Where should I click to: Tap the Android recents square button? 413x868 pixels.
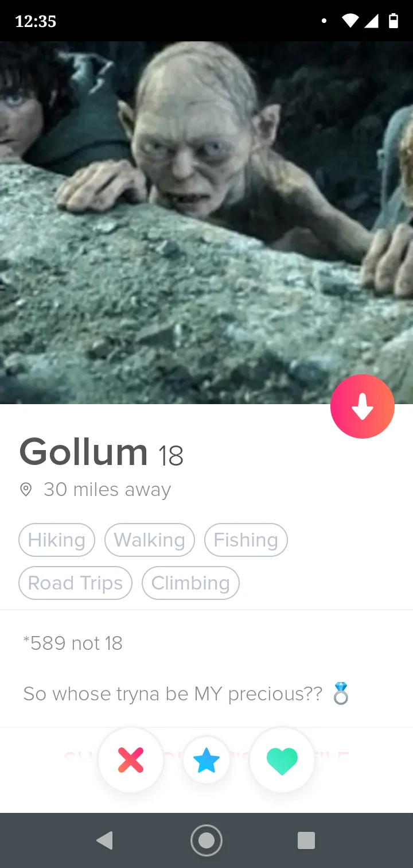click(x=306, y=840)
